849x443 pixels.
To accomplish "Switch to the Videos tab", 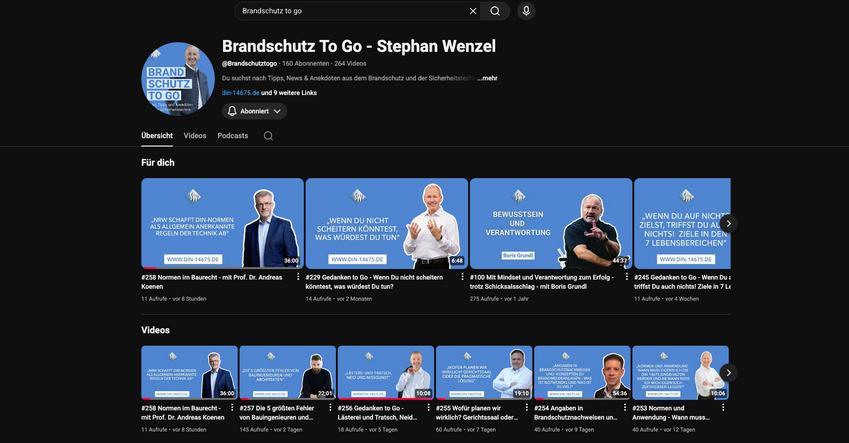I will point(195,136).
